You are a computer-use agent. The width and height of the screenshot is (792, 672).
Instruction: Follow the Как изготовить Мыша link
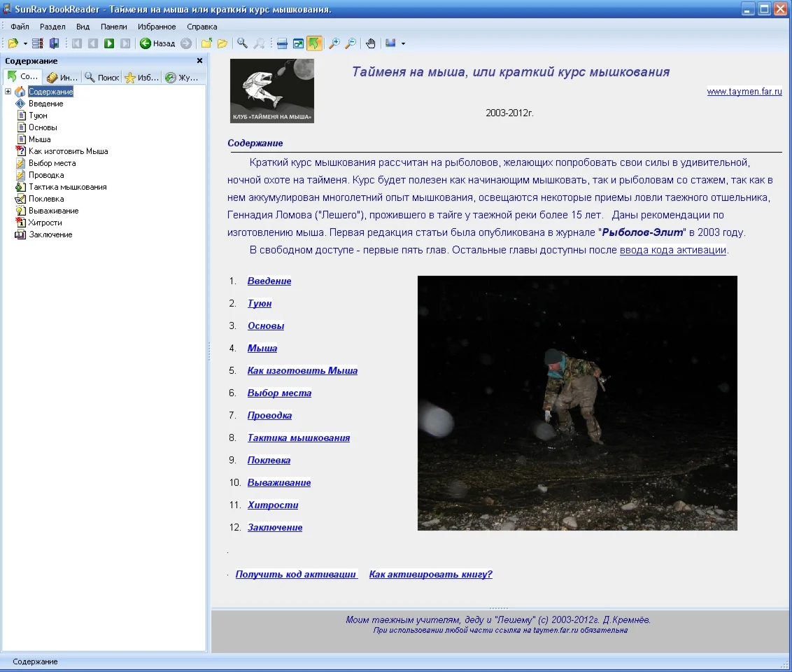point(302,371)
